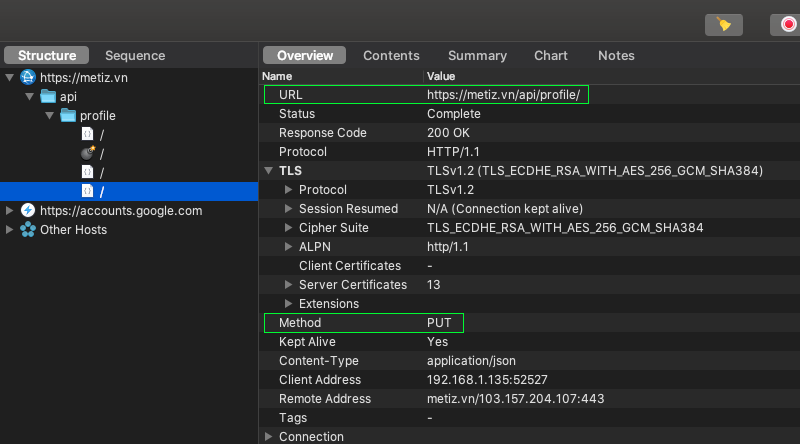Open the Contents tab
This screenshot has width=800, height=444.
click(391, 55)
